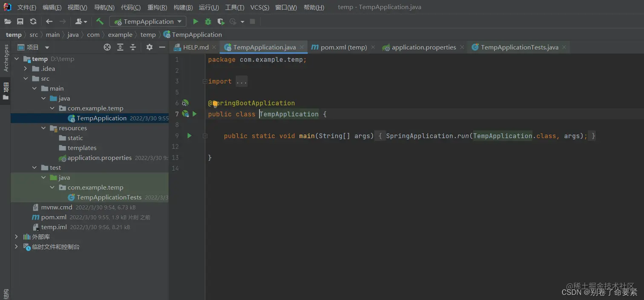Open the 运行(U) menu
The image size is (644, 300).
coord(209,7)
